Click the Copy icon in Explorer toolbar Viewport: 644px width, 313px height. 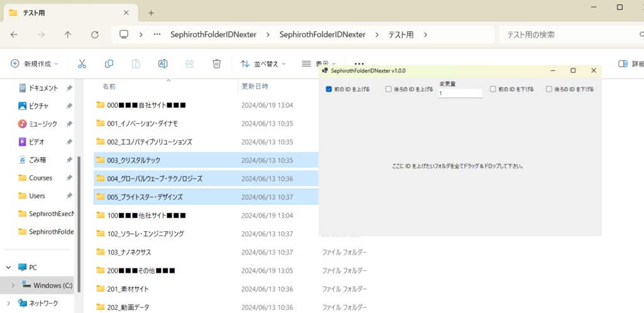tap(109, 63)
